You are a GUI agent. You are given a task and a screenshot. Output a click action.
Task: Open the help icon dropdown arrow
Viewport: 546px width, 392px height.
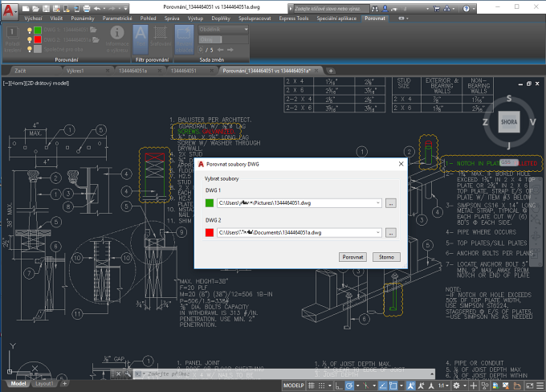[473, 8]
